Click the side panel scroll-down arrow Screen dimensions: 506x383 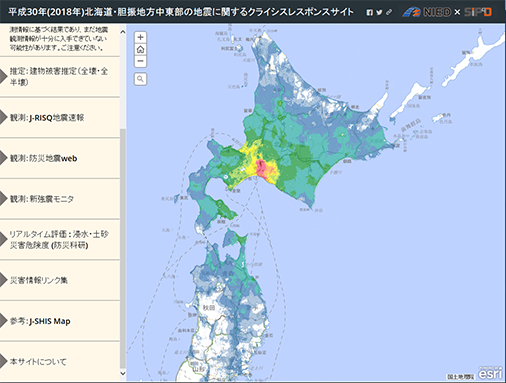(123, 373)
